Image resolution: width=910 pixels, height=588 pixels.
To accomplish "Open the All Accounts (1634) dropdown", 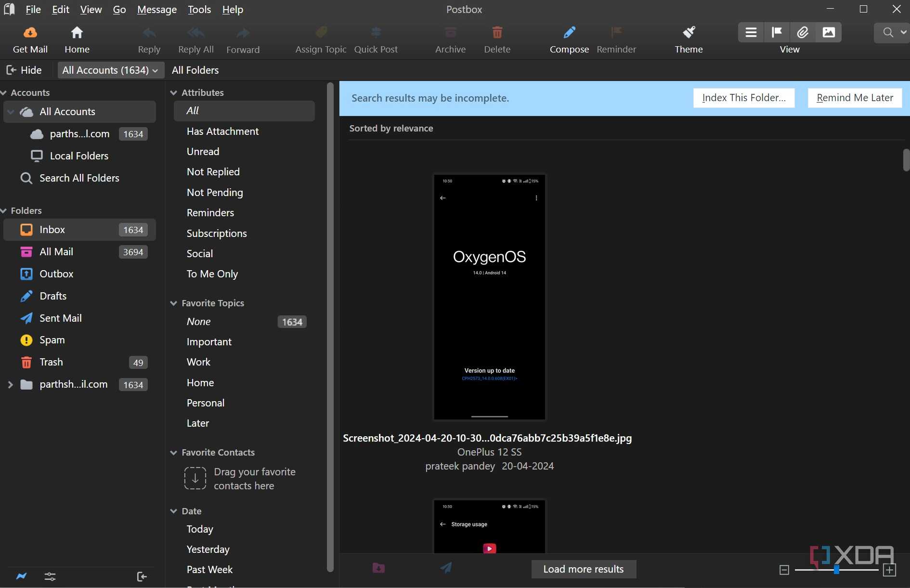I will click(111, 70).
